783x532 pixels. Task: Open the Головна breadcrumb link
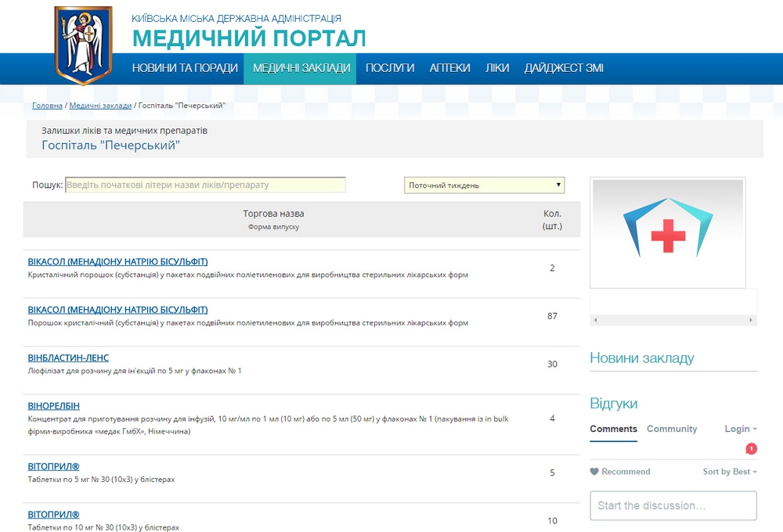pos(47,104)
